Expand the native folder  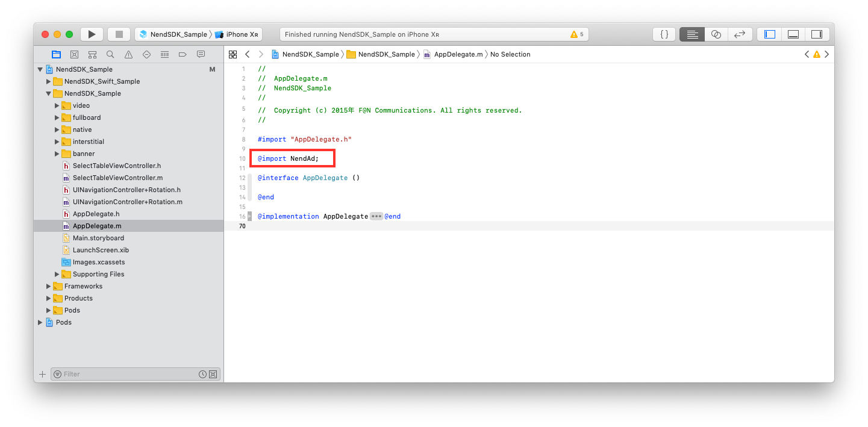[57, 129]
